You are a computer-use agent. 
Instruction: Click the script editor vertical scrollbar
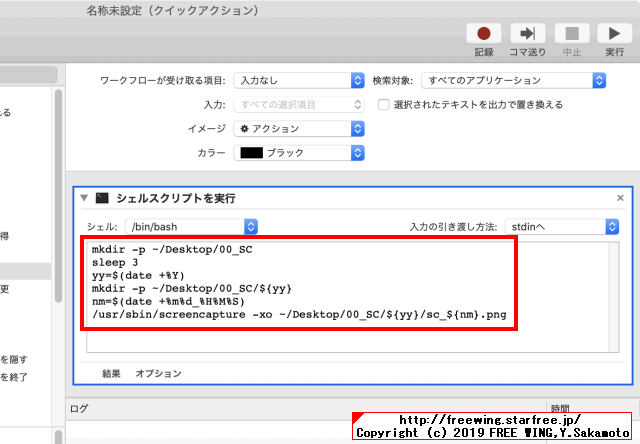[x=614, y=297]
